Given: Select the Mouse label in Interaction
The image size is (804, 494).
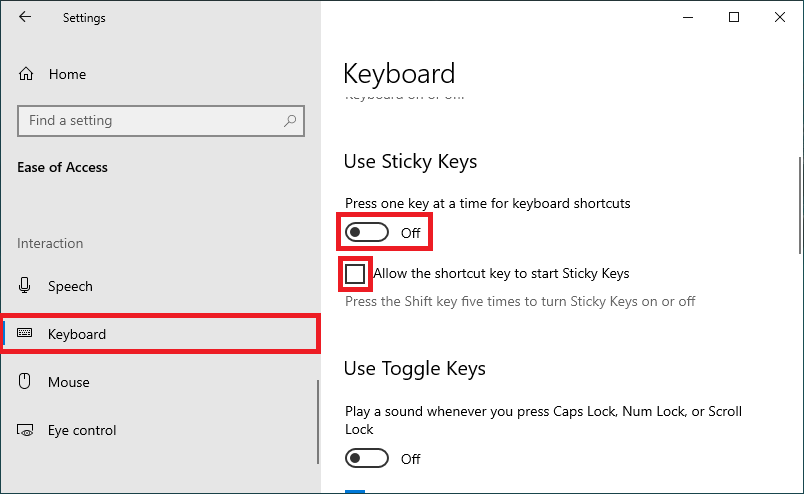Looking at the screenshot, I should (69, 382).
